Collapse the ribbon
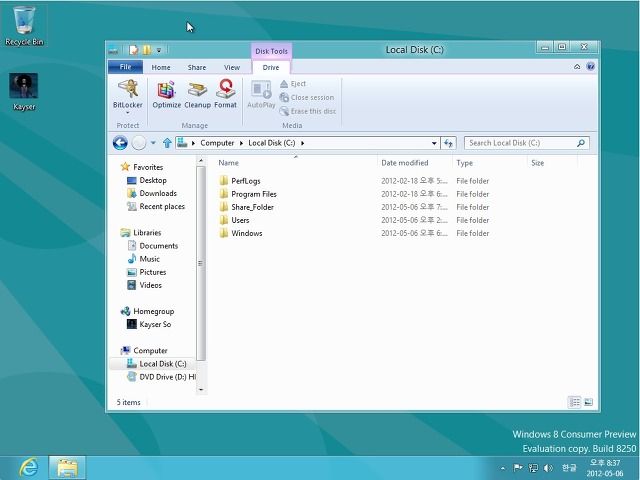Image resolution: width=640 pixels, height=480 pixels. coord(577,67)
